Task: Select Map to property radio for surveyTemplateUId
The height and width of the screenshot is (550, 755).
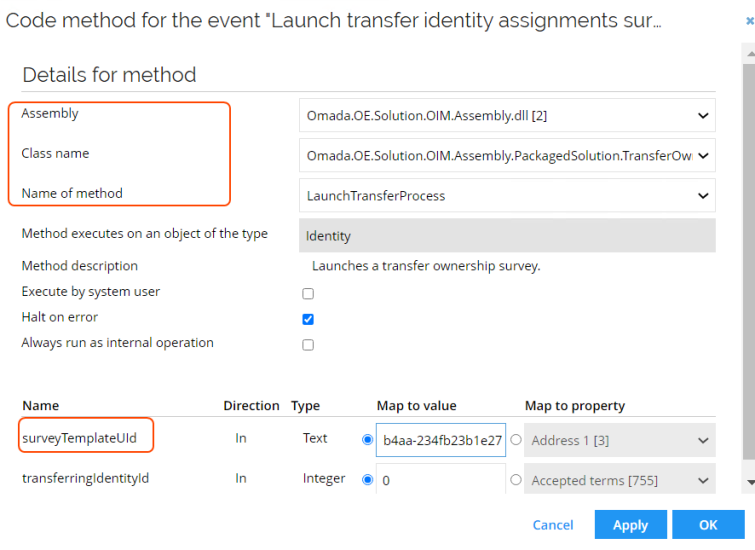Action: [516, 439]
